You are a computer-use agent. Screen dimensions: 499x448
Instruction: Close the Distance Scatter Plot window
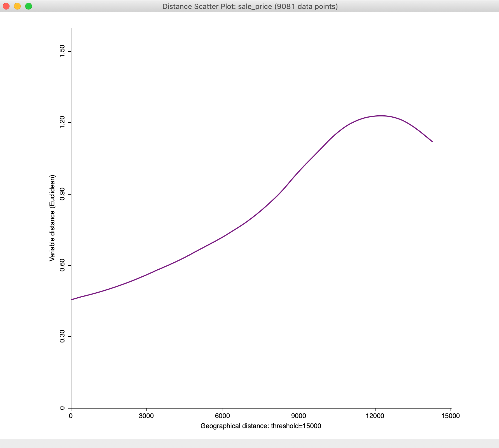[6, 6]
